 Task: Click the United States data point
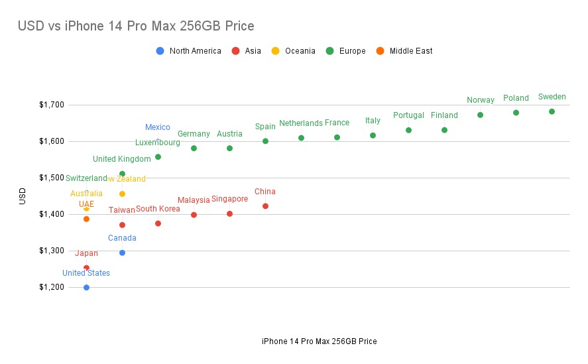click(86, 287)
